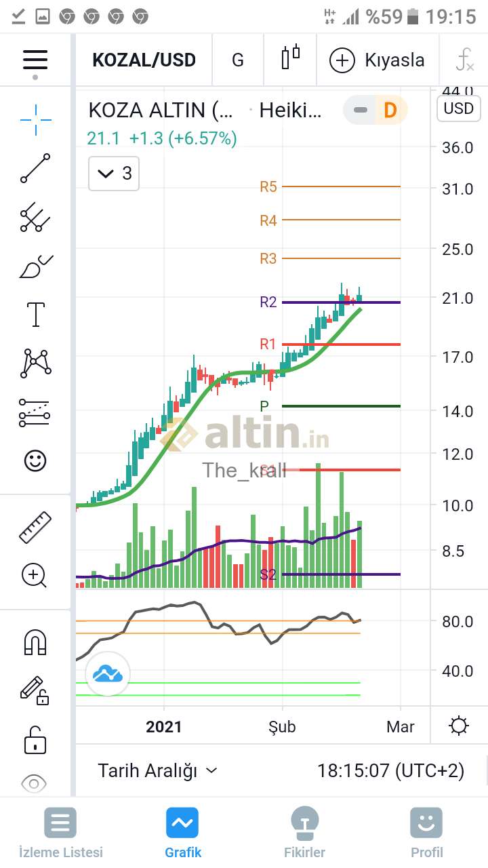Open the fx indicators button

click(x=464, y=60)
